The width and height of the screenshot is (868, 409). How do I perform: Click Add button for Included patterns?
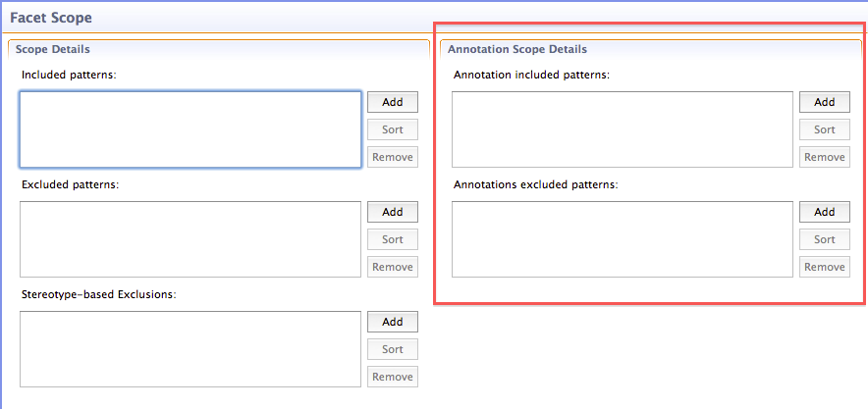(393, 102)
